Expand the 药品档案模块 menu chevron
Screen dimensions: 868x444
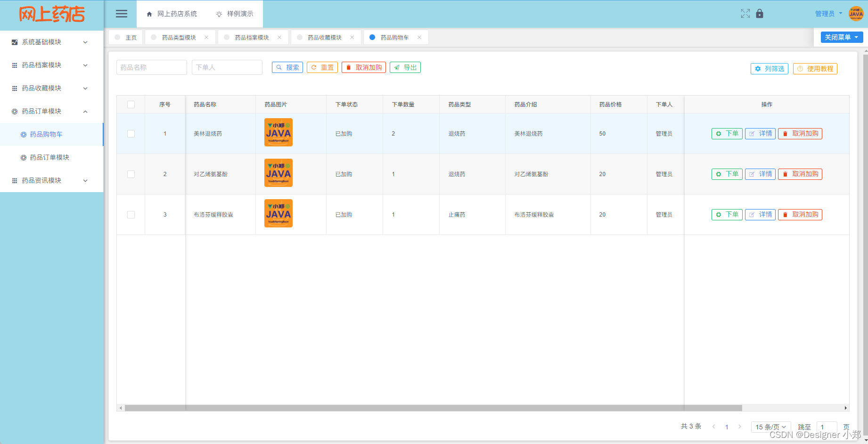85,65
